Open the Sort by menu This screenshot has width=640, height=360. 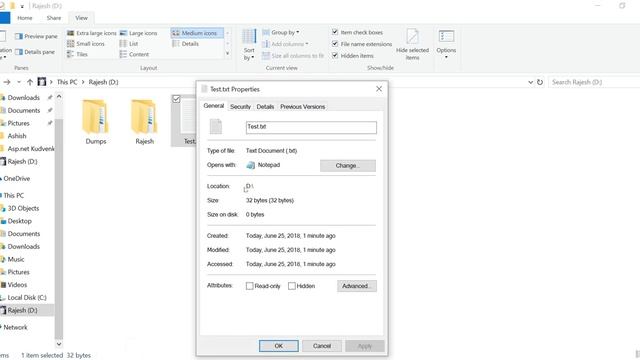point(249,45)
